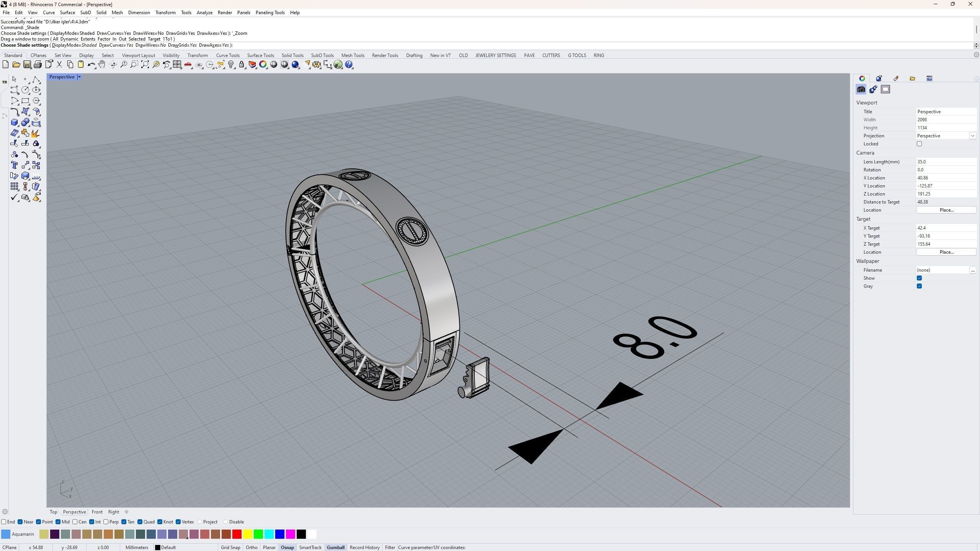
Task: Switch to the Top viewport tab
Action: click(53, 512)
